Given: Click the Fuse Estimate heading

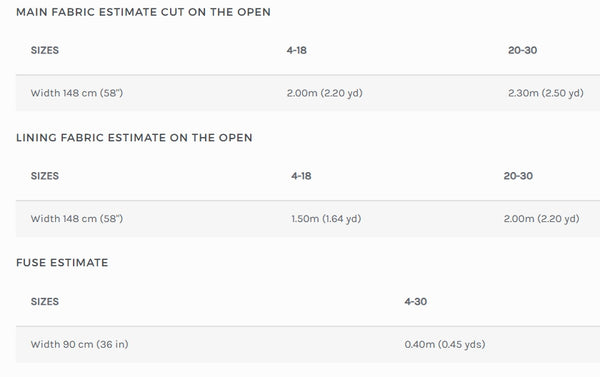Looking at the screenshot, I should (x=62, y=263).
